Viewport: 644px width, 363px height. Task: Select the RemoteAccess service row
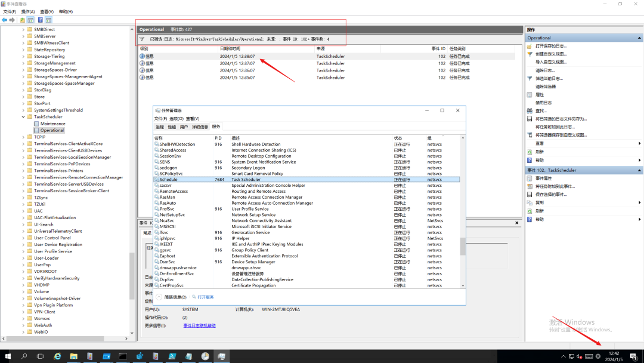pyautogui.click(x=307, y=191)
